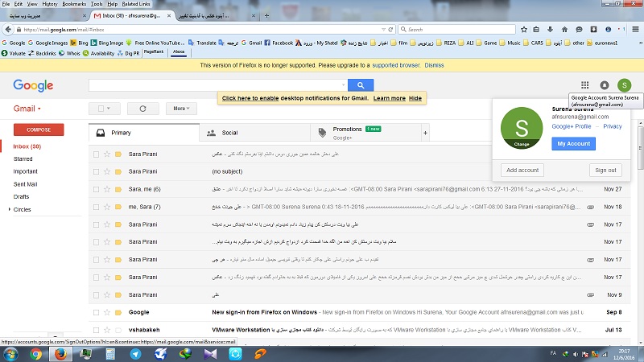
Task: Star the vshabakeh VMware email
Action: 107,330
